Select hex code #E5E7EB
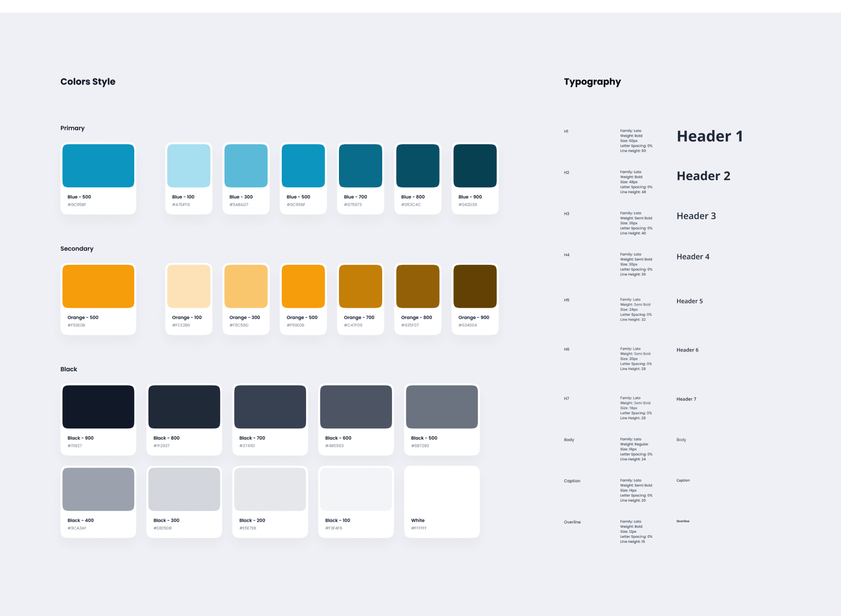Viewport: 841px width, 616px height. tap(248, 528)
